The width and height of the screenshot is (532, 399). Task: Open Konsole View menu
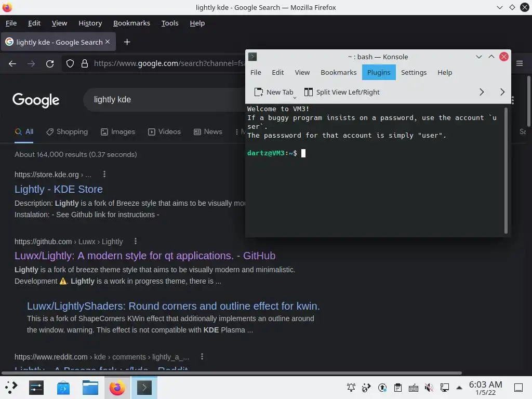tap(302, 73)
